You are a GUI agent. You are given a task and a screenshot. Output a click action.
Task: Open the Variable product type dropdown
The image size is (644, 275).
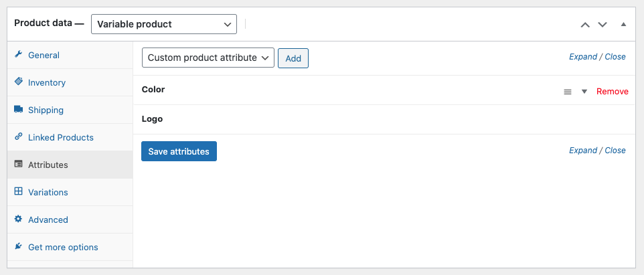click(x=164, y=24)
